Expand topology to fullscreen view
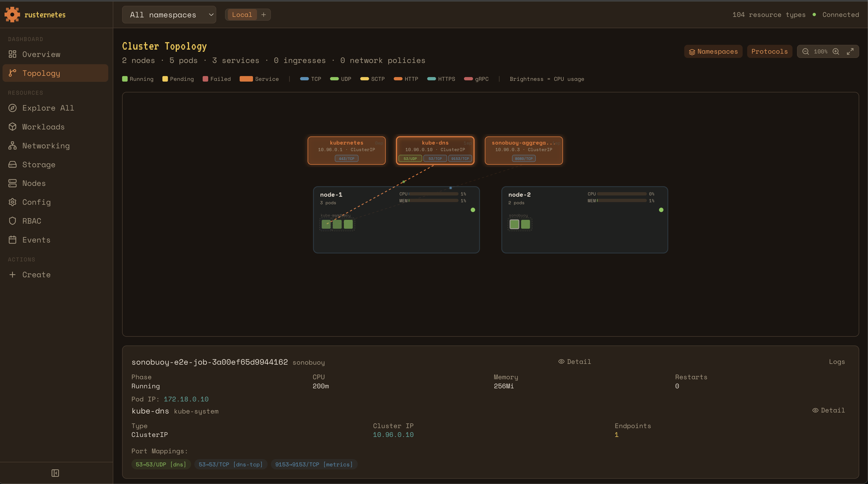This screenshot has width=868, height=484. tap(850, 52)
